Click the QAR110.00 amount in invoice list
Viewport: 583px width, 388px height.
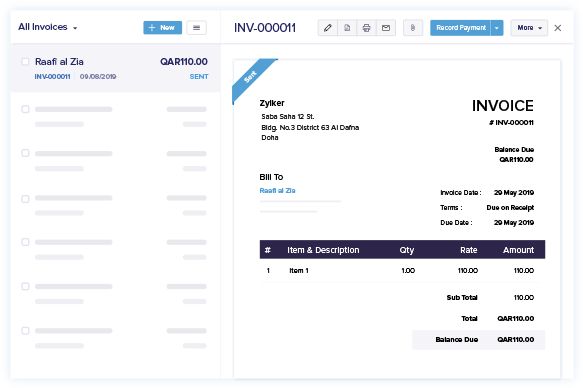pos(184,62)
